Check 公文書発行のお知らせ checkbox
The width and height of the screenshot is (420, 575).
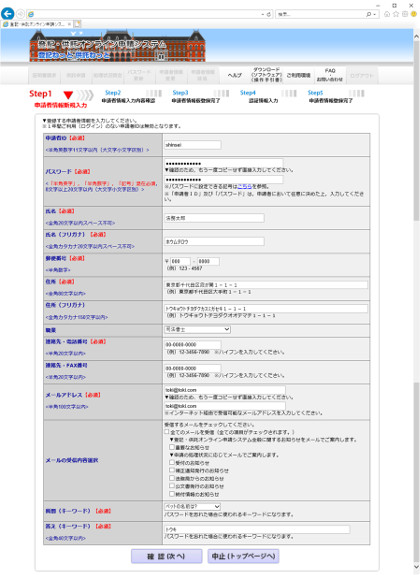172,486
